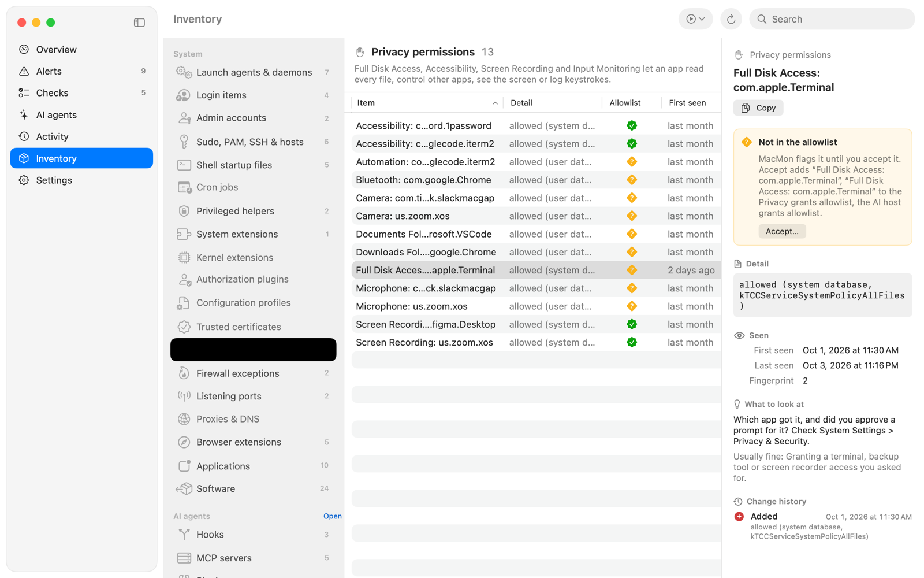This screenshot has height=578, width=924.
Task: Open the Hooks category under AI agents
Action: pos(254,535)
